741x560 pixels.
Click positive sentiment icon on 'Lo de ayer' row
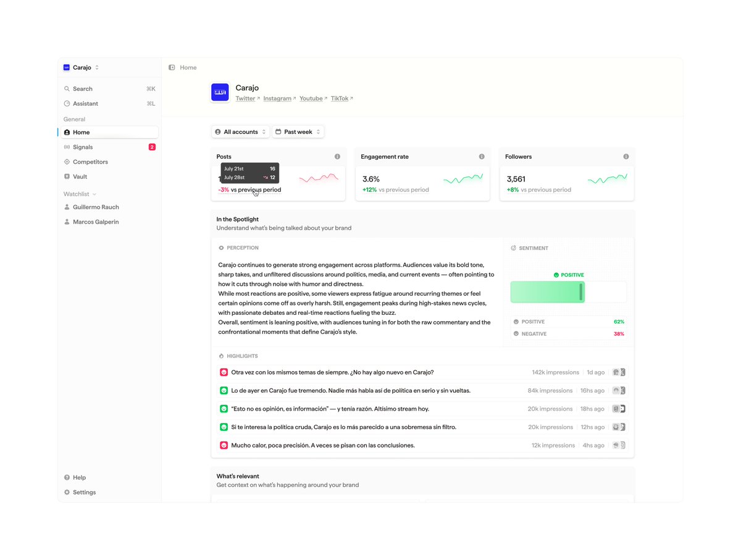tap(224, 391)
